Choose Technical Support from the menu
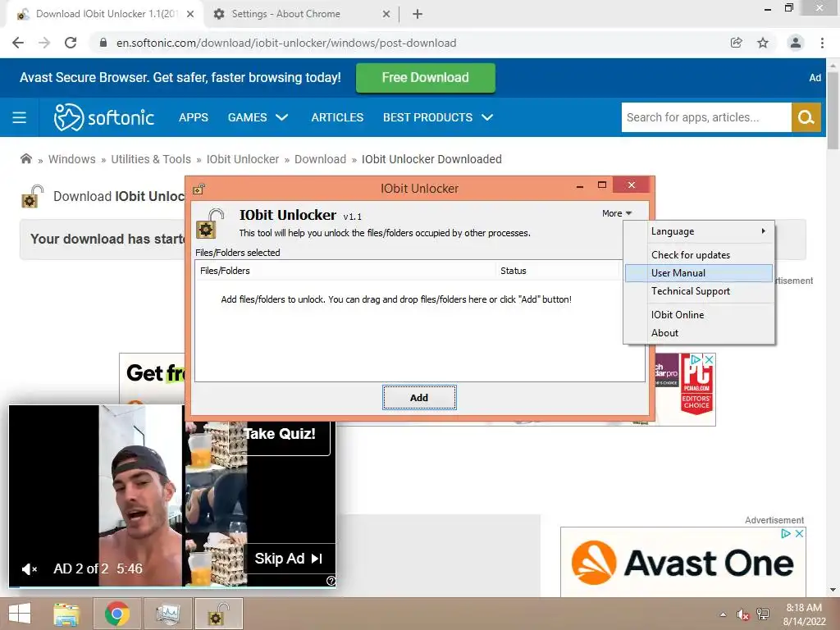840x630 pixels. pos(699,291)
